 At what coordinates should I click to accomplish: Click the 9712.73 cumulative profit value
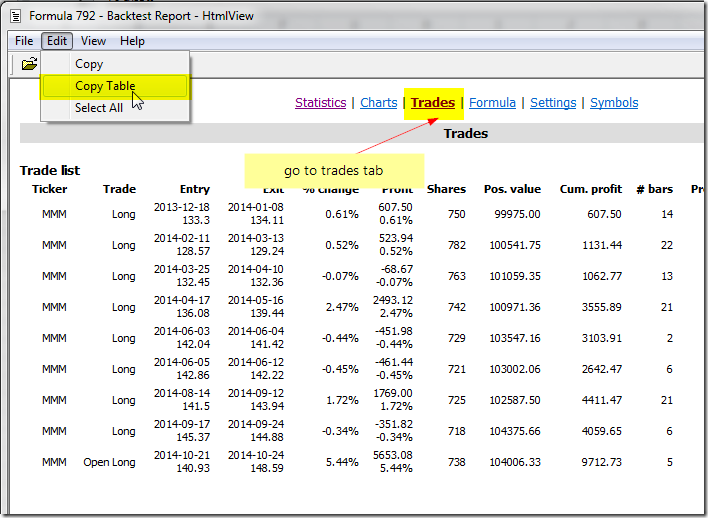pos(600,462)
